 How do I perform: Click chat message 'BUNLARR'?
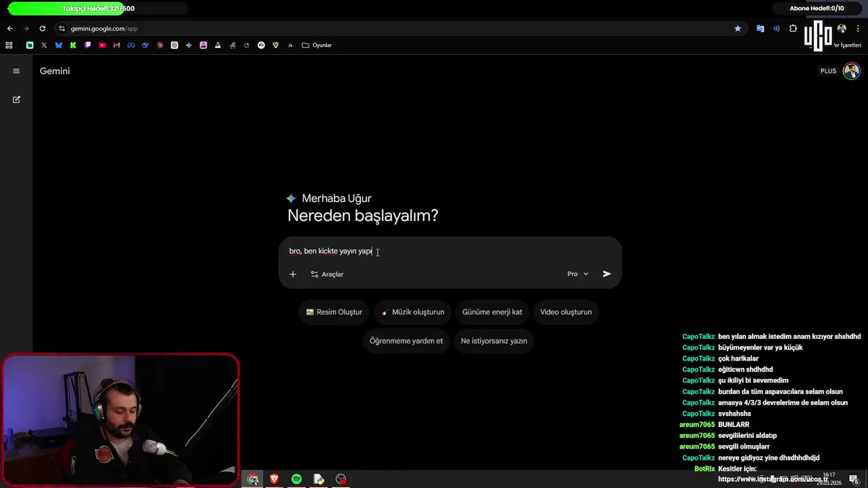734,424
